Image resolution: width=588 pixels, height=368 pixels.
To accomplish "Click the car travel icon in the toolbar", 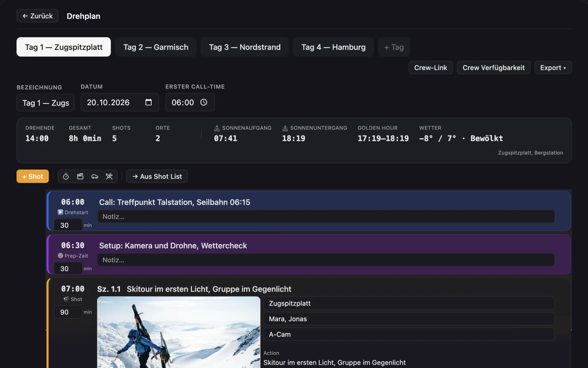I will (95, 176).
